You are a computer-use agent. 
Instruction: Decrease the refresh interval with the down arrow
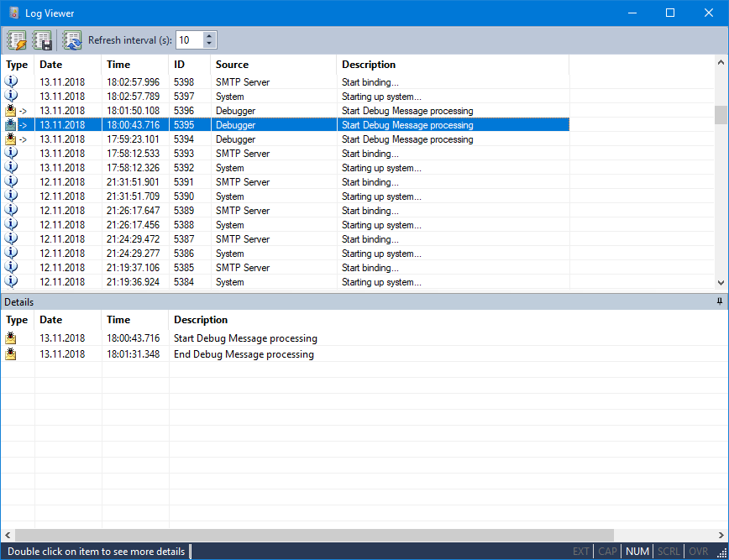(x=209, y=44)
